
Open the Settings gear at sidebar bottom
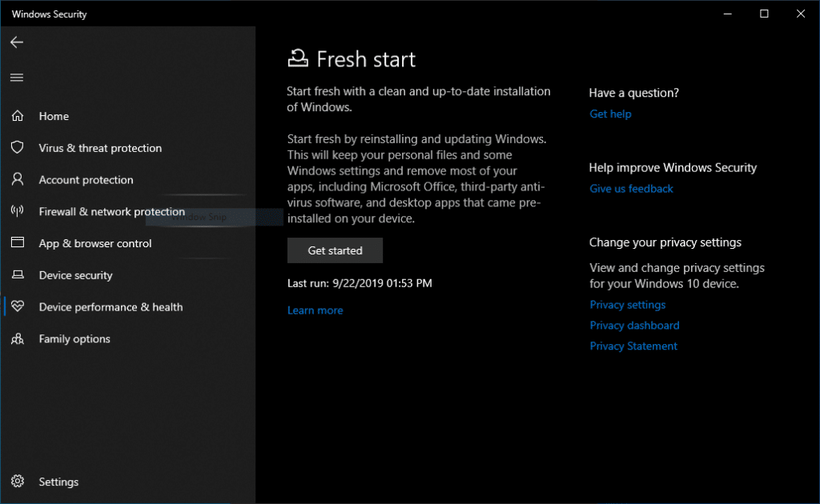(x=17, y=482)
